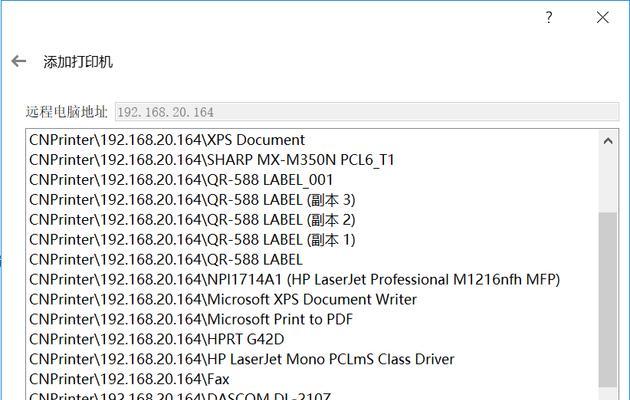630x400 pixels.
Task: Select NPI1714A1 HP LaserJet Professional M1216nfh MFP
Action: point(295,280)
